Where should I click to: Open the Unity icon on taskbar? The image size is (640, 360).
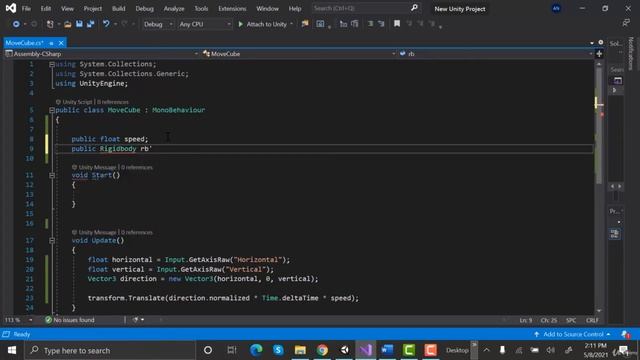[344, 350]
